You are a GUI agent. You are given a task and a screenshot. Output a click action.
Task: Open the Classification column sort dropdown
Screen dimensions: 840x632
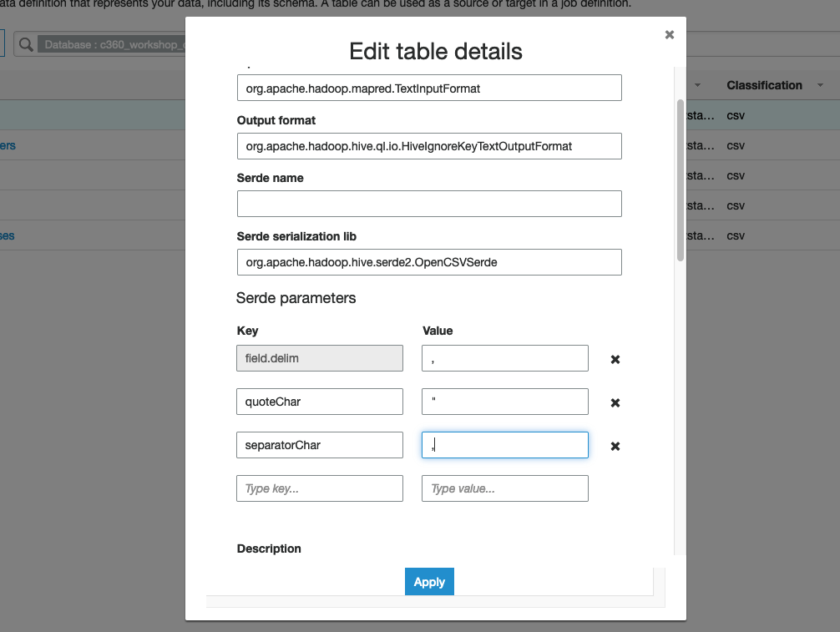pos(820,86)
